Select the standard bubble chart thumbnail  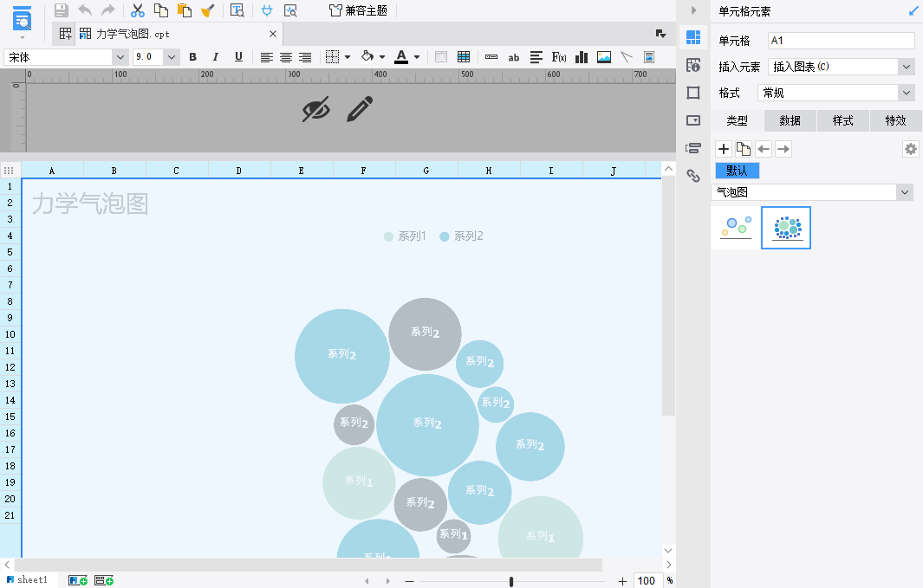736,228
